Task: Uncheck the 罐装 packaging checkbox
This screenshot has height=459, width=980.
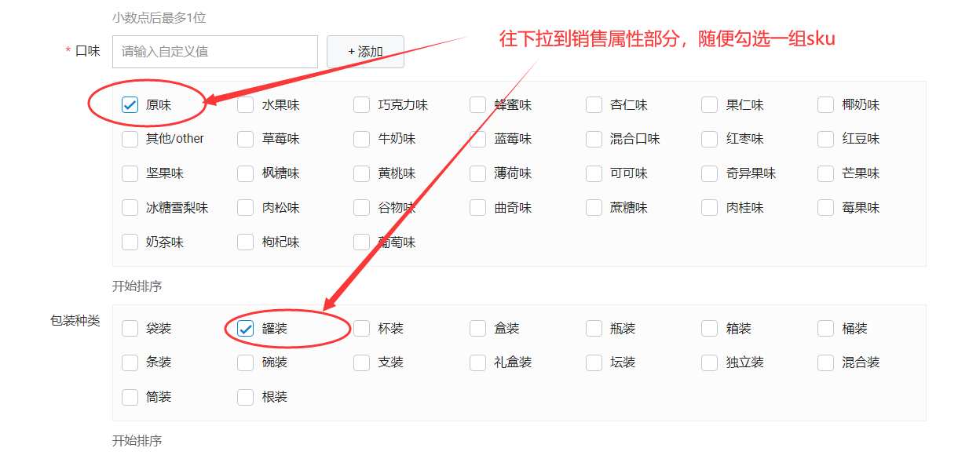Action: [x=246, y=328]
